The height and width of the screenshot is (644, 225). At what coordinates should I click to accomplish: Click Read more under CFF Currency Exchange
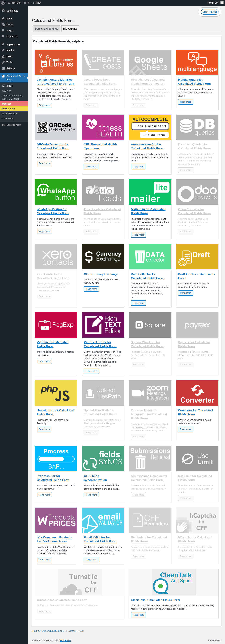click(91, 289)
